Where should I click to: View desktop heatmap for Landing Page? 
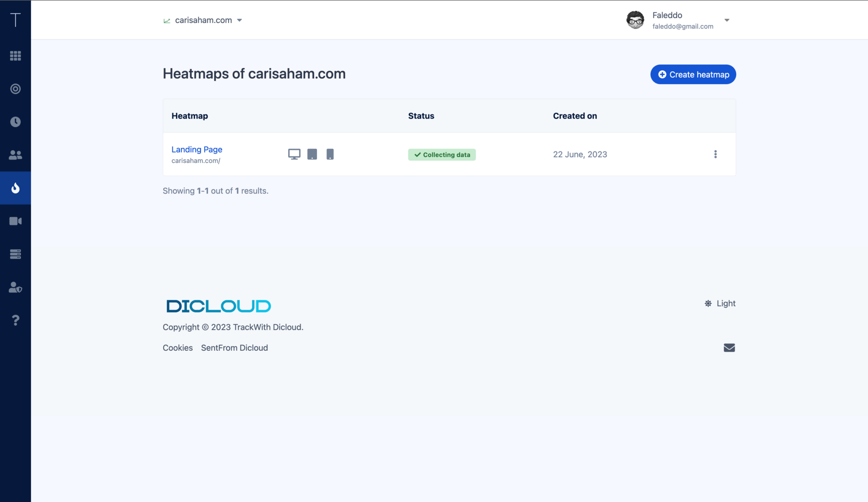pyautogui.click(x=294, y=154)
